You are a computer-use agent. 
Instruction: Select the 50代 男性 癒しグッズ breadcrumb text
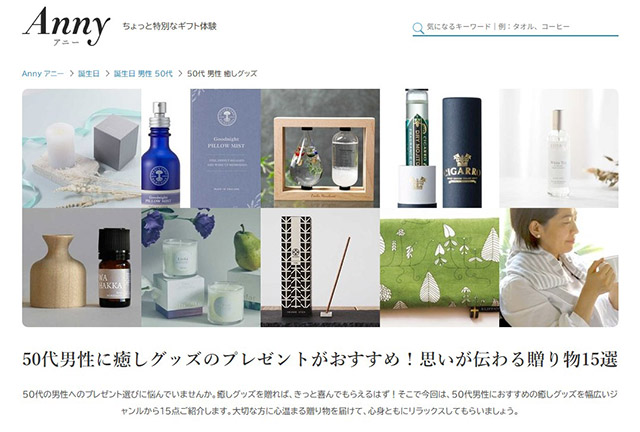tap(222, 73)
